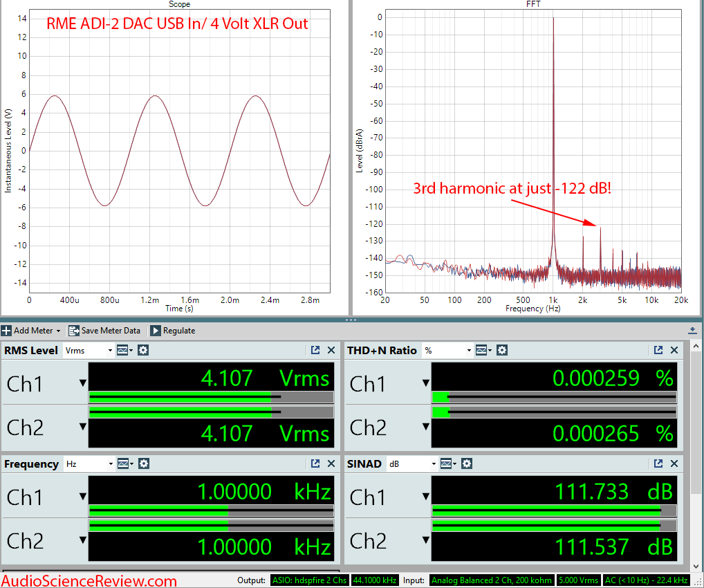Close the Frequency meter
Viewport: 704px width, 588px height.
(x=331, y=464)
